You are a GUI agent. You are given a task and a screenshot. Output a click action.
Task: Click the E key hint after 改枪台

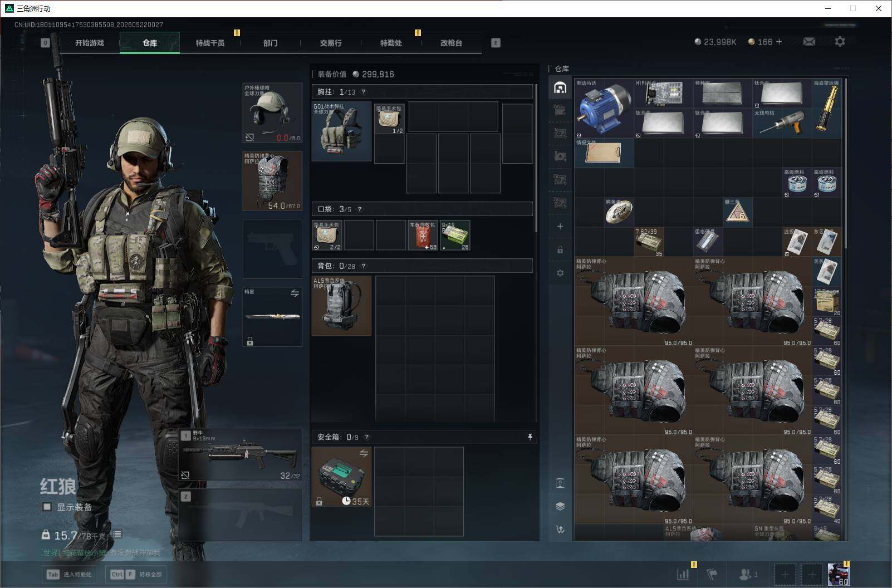(496, 43)
